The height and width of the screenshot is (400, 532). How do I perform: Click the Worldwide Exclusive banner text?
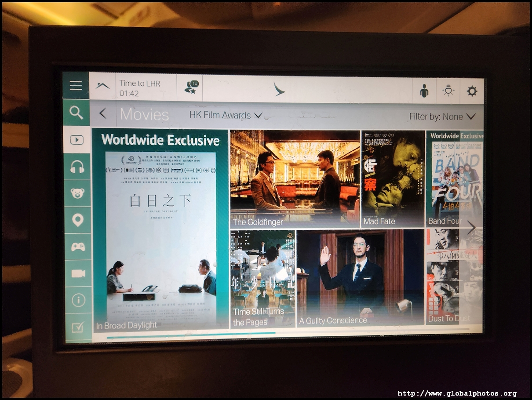[x=160, y=140]
